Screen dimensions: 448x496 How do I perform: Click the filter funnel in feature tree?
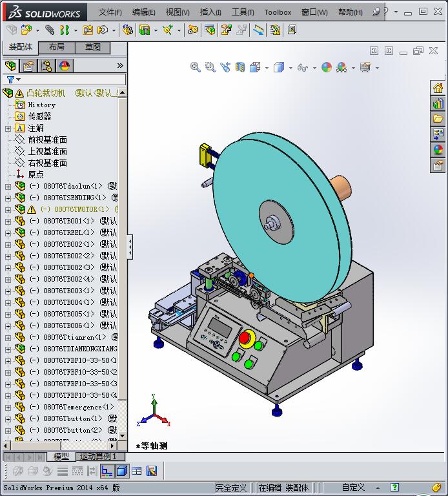11,79
